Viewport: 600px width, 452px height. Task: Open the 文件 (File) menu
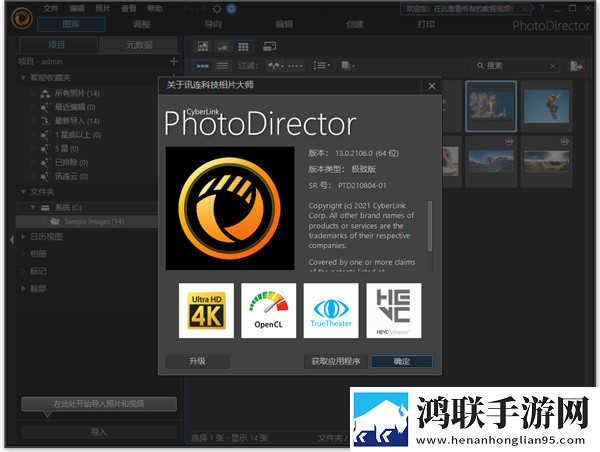pos(50,8)
